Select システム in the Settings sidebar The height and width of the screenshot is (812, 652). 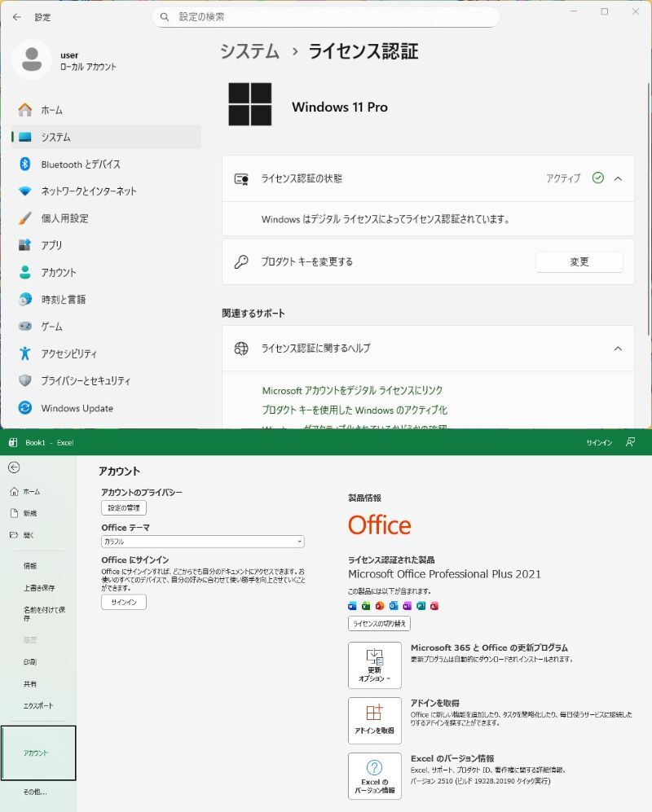pyautogui.click(x=106, y=137)
